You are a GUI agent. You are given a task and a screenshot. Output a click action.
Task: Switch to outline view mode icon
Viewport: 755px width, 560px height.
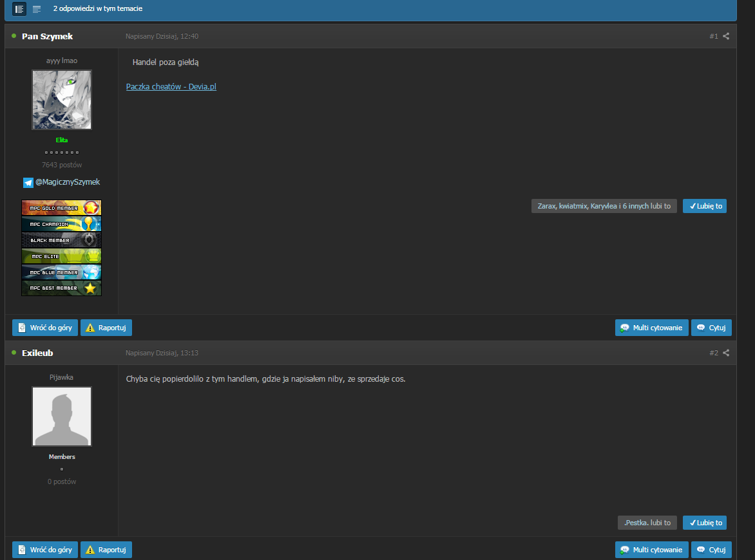pyautogui.click(x=37, y=9)
